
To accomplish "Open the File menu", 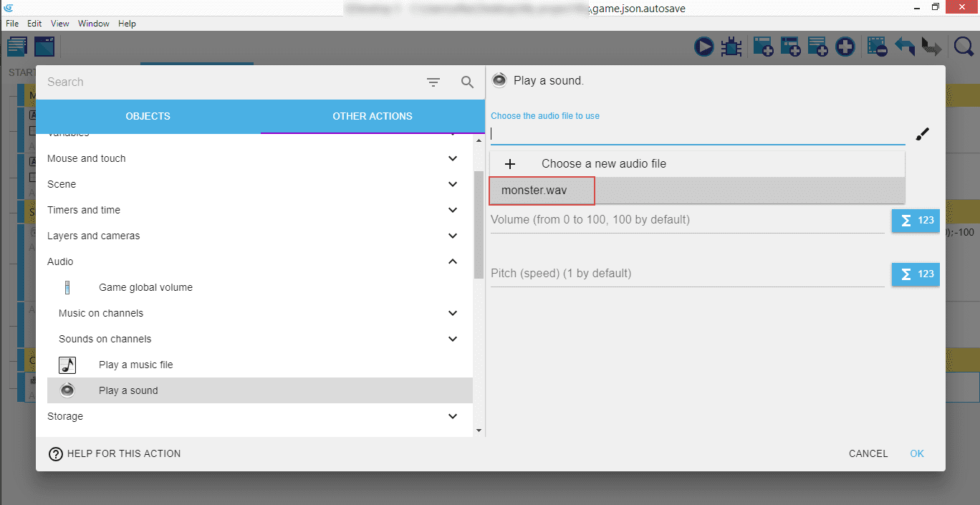I will [12, 24].
